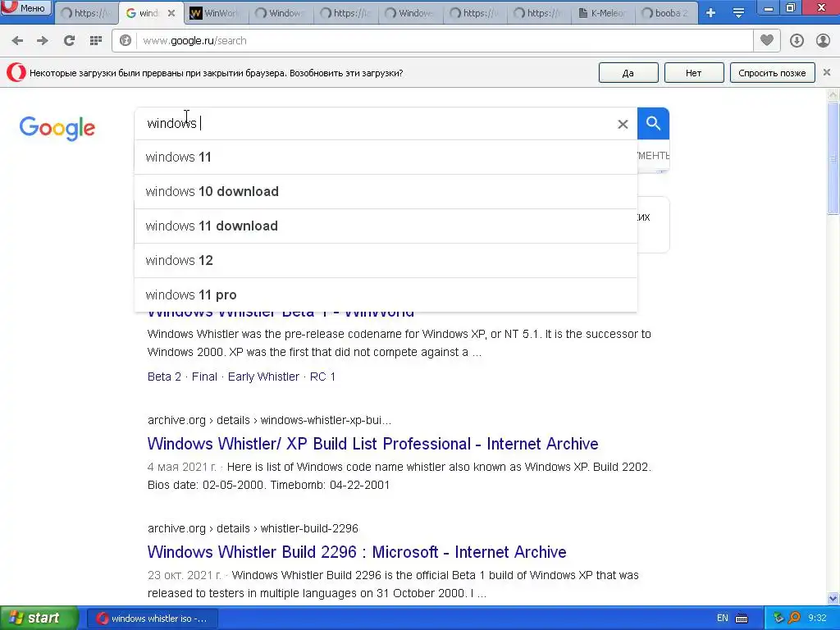Open the Opera Меню button

pos(25,8)
